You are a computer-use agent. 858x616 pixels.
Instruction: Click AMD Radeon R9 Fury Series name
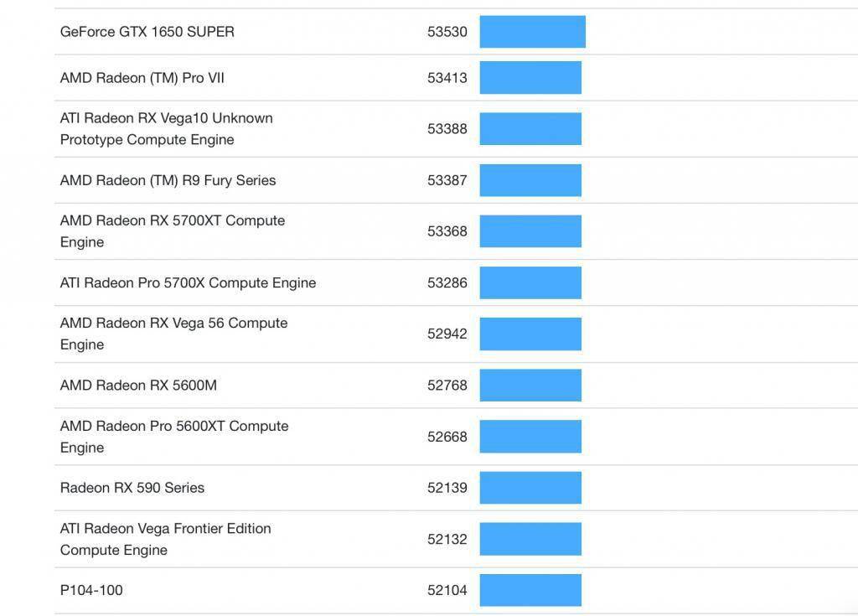tap(168, 180)
